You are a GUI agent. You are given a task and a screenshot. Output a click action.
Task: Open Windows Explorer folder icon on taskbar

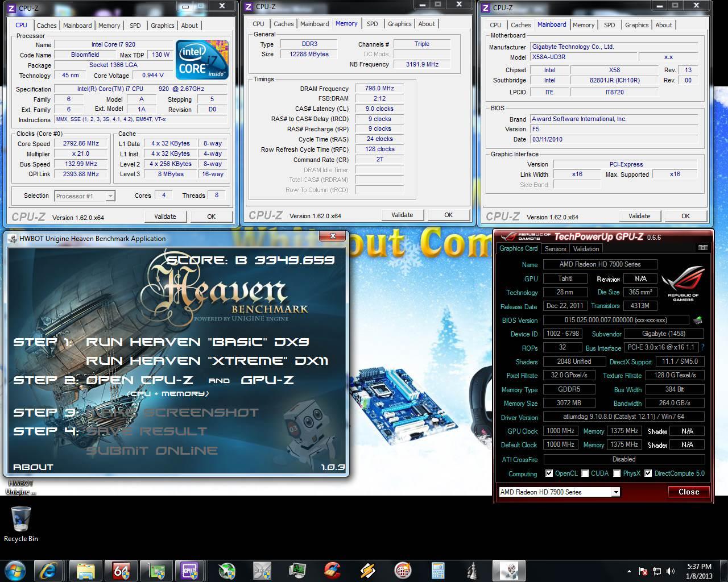85,570
